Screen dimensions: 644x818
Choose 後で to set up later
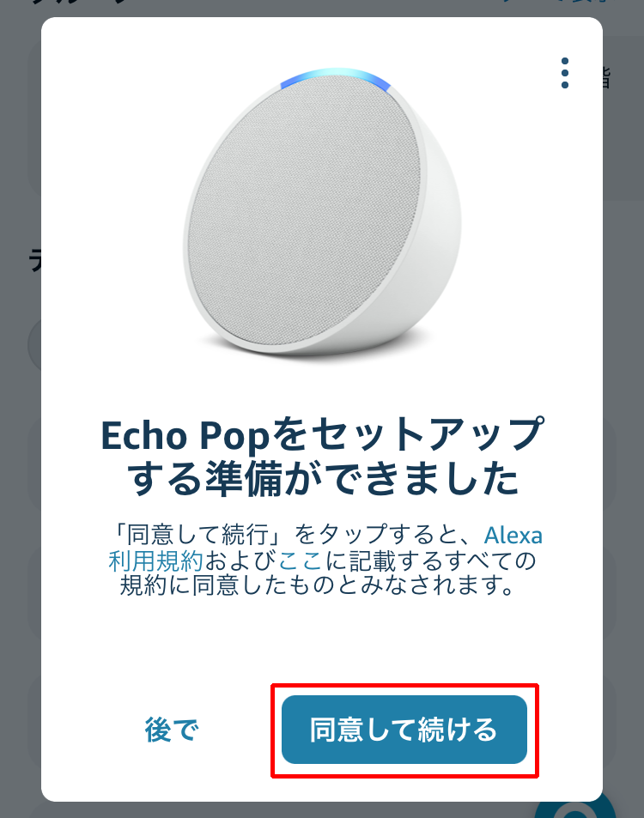click(x=172, y=730)
